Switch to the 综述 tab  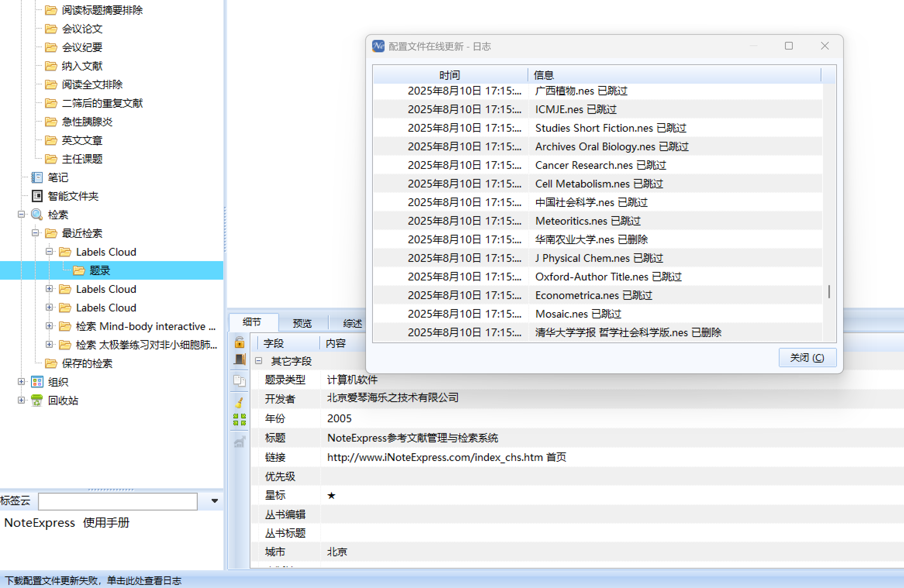(352, 323)
